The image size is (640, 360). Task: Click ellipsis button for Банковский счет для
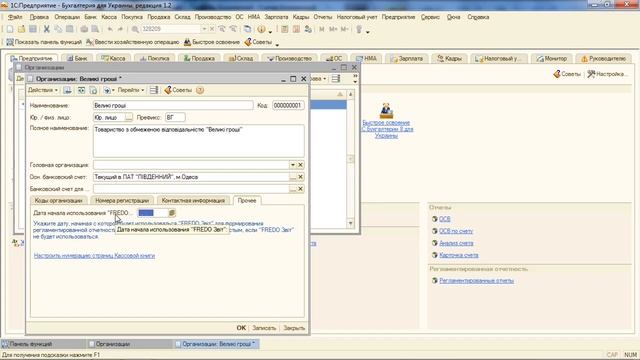point(293,189)
